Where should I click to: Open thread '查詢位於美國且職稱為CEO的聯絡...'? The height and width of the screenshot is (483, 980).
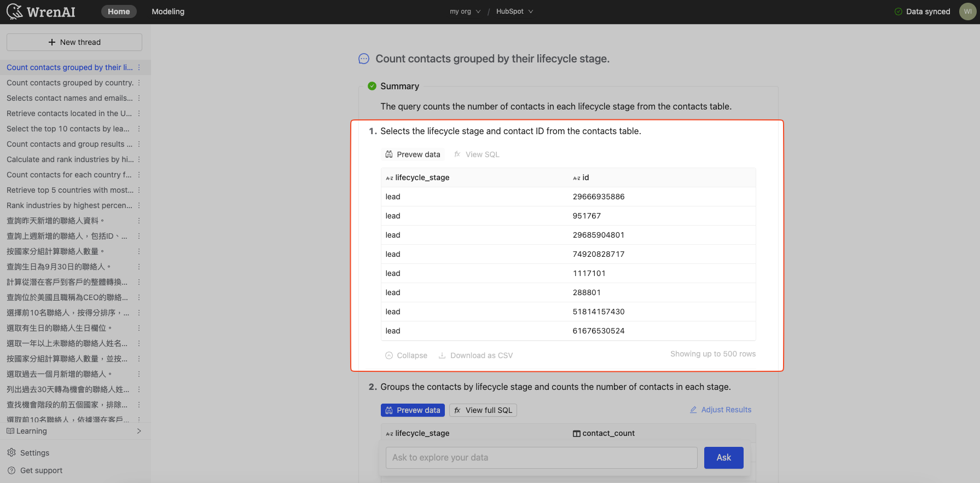pos(67,297)
